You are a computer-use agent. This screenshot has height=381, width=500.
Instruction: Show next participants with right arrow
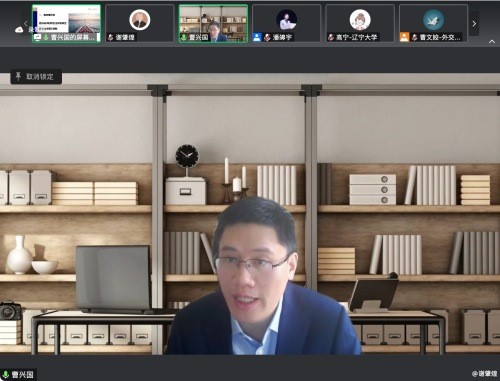pyautogui.click(x=474, y=24)
